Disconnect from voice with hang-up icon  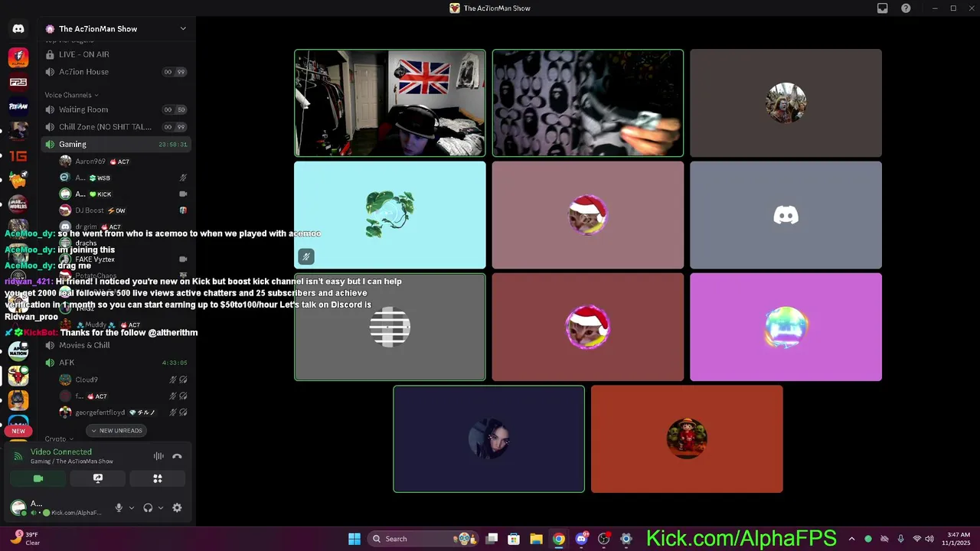click(177, 456)
